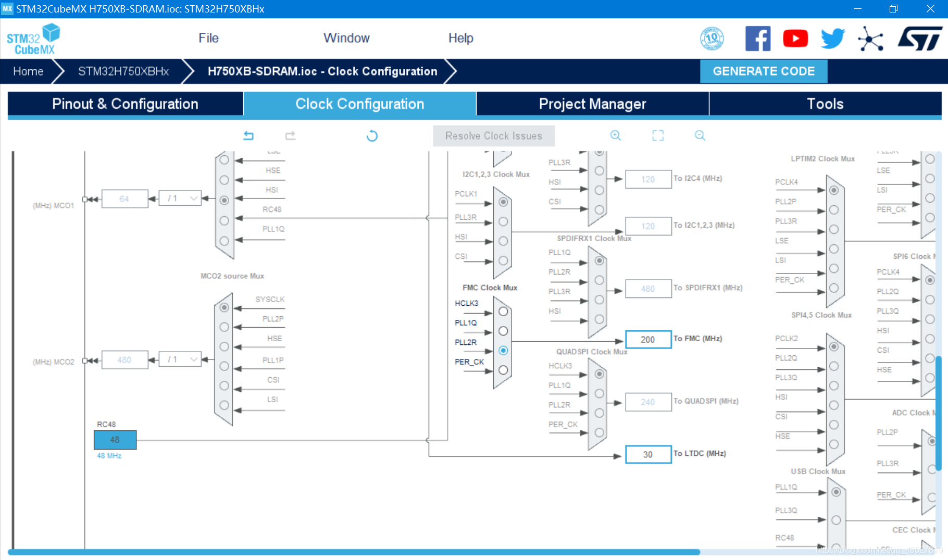Click the redo arrow icon
Image resolution: width=948 pixels, height=560 pixels.
[x=290, y=136]
